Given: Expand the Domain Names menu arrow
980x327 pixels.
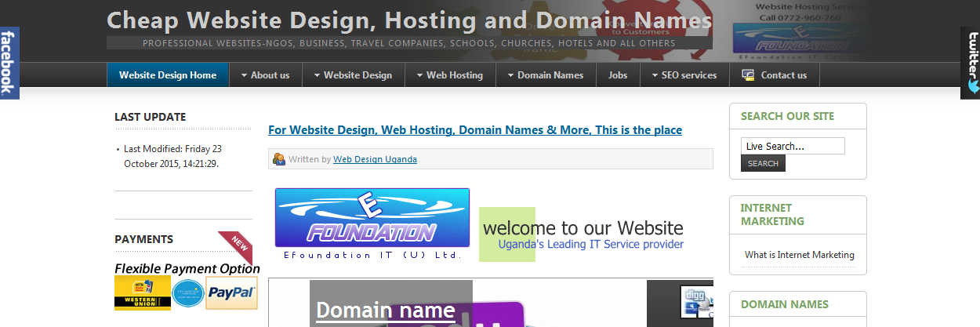Looking at the screenshot, I should point(510,75).
